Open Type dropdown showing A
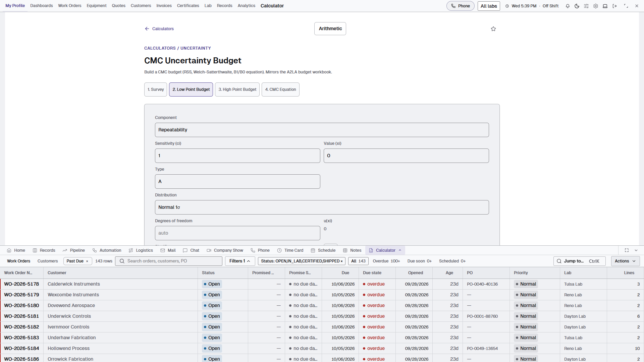 tap(237, 182)
